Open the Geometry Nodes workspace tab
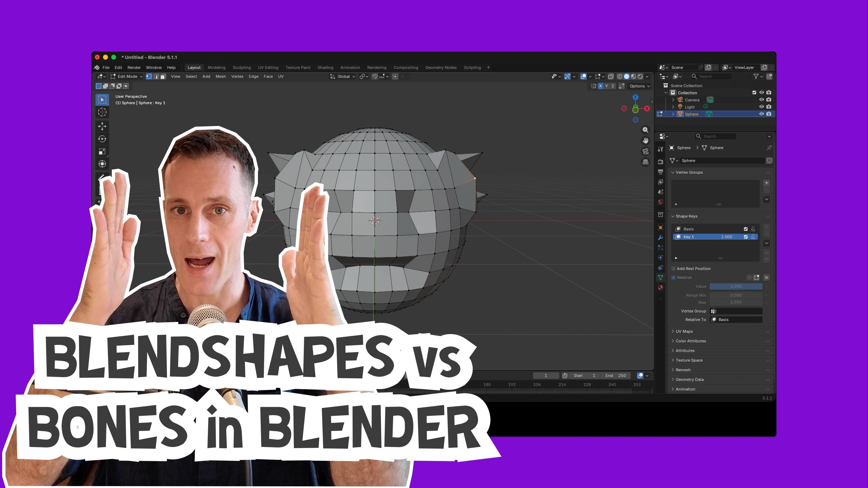 pos(441,68)
